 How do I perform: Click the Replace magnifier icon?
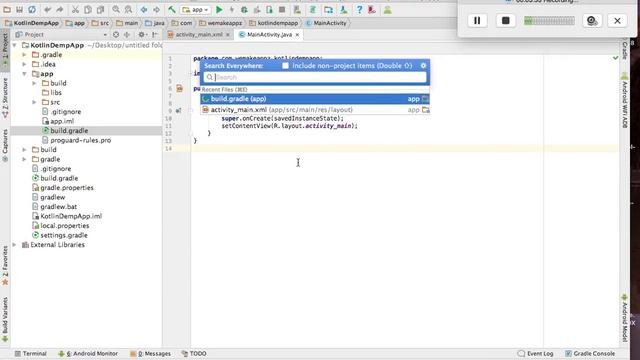[x=128, y=9]
